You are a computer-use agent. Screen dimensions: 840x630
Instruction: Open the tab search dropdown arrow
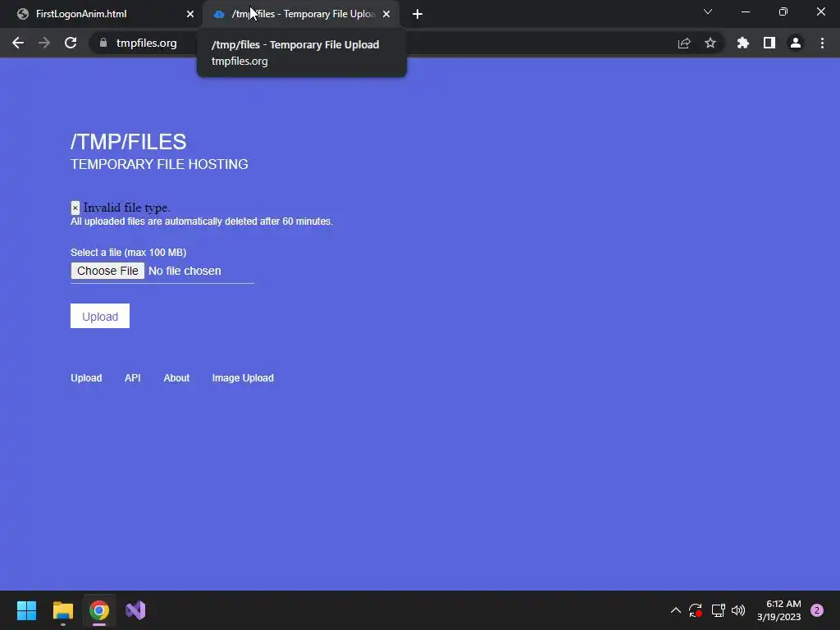click(708, 11)
